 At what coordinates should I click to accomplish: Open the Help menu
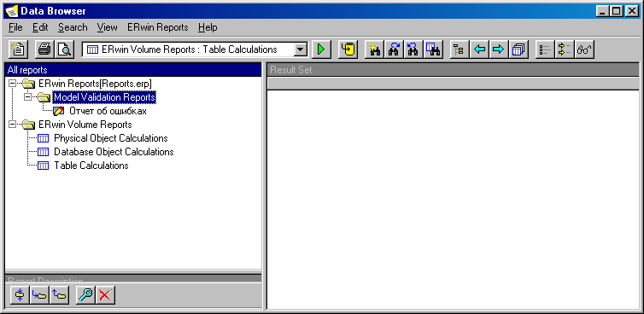[x=208, y=27]
